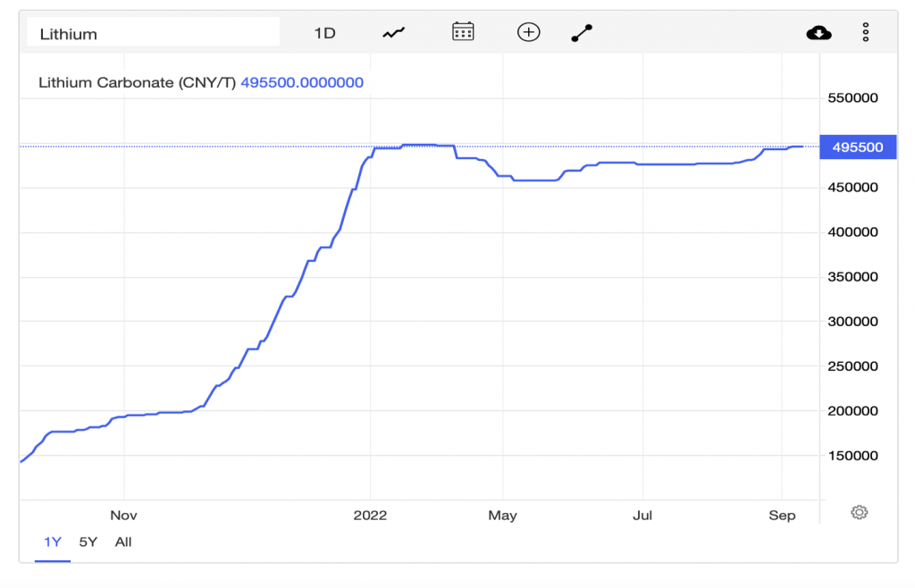
Task: Open chart settings gear icon
Action: 859,512
